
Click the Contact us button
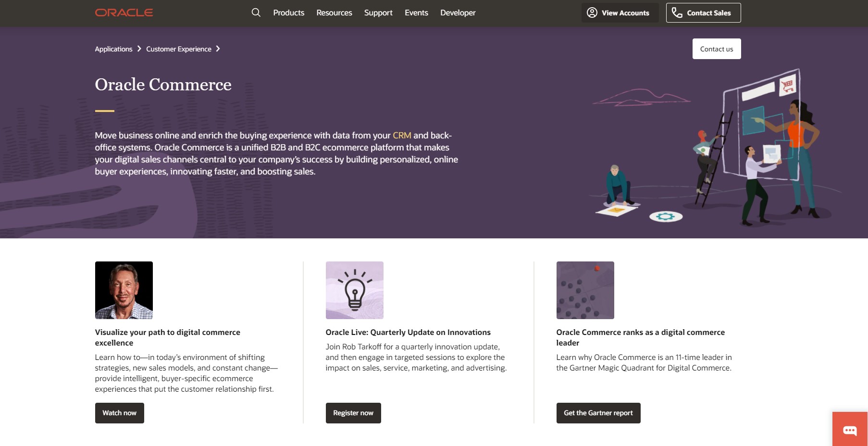click(717, 49)
